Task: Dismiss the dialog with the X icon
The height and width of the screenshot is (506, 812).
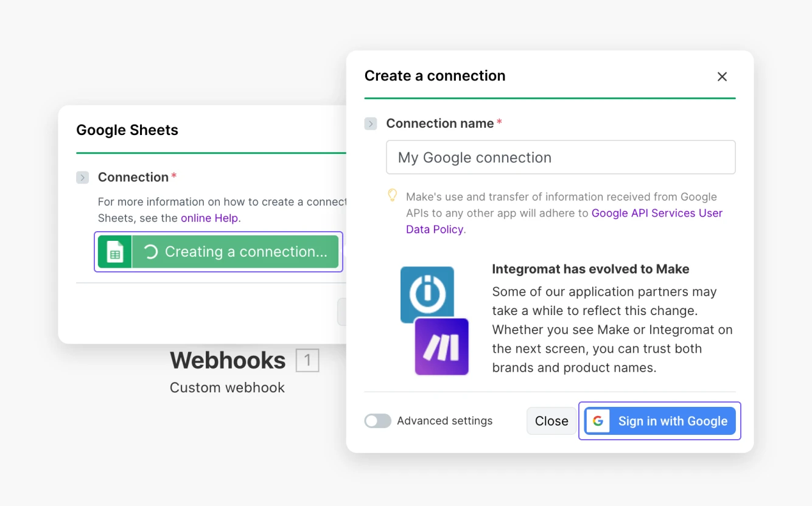Action: coord(722,77)
